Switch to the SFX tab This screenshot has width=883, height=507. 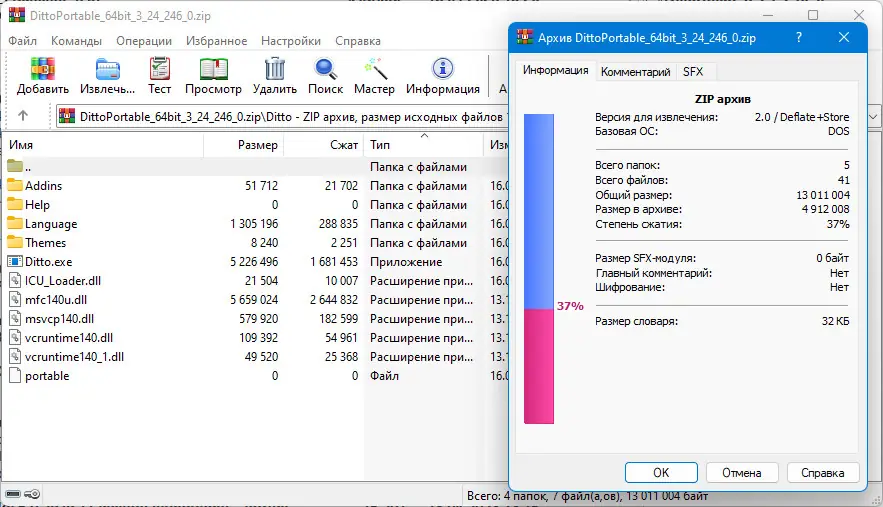693,72
